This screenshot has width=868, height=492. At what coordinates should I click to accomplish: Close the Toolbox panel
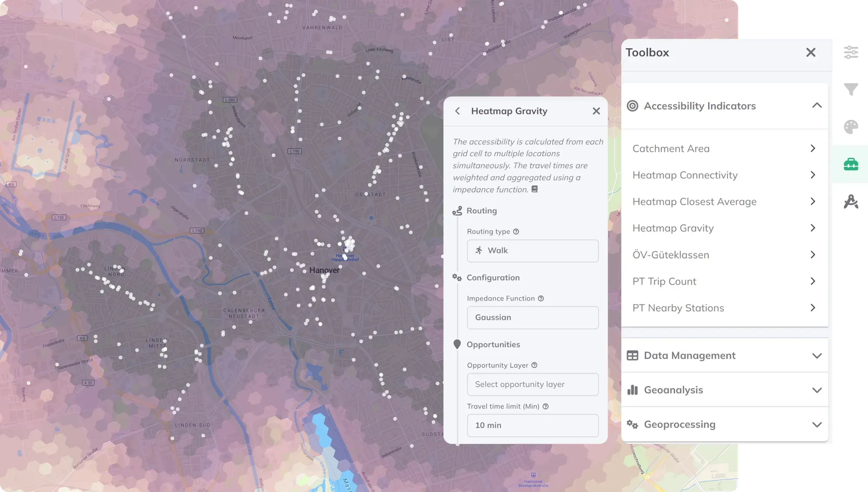coord(811,52)
